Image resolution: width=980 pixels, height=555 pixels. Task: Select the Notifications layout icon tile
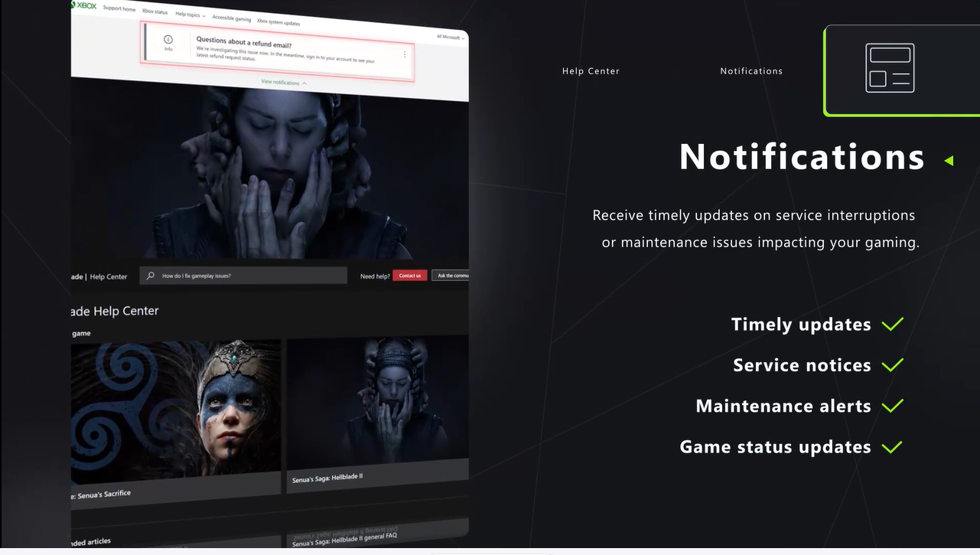coord(889,69)
